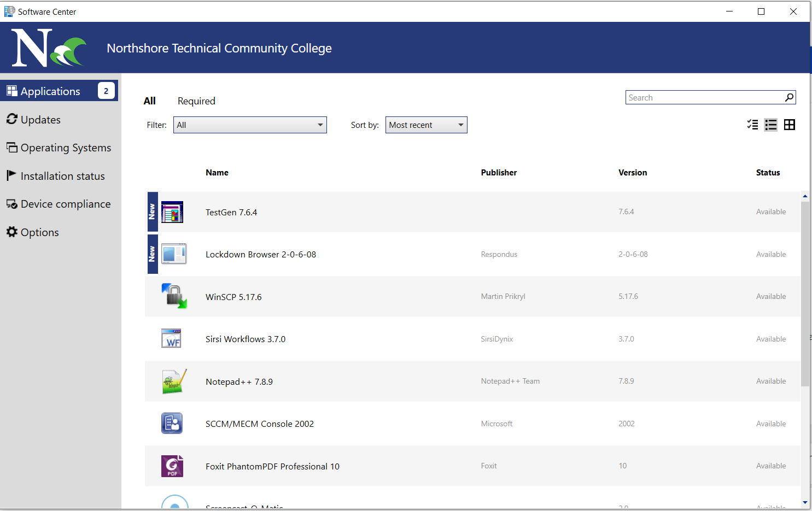The height and width of the screenshot is (511, 812).
Task: Open the Applications section
Action: coord(59,91)
